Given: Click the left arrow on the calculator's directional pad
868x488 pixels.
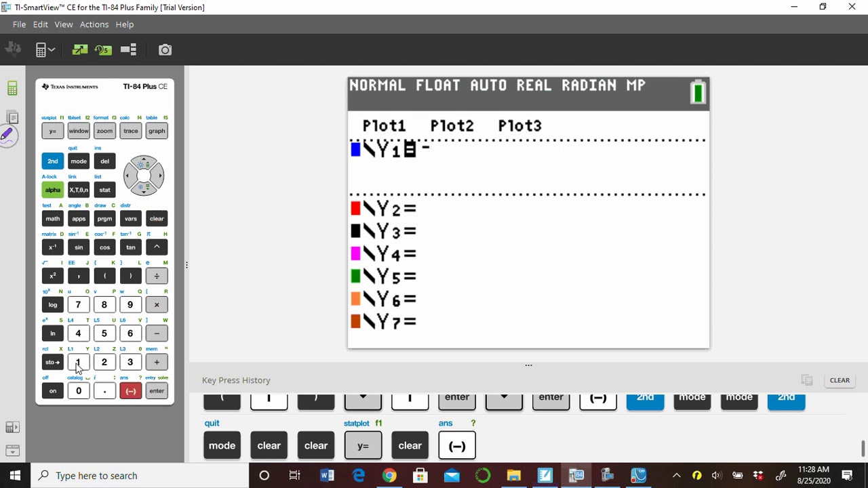Looking at the screenshot, I should 127,176.
